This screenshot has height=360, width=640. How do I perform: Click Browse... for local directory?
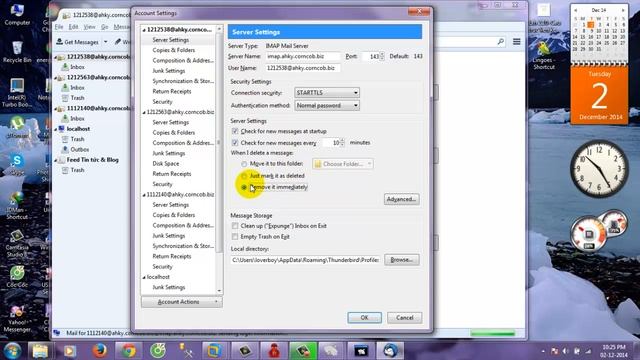point(402,260)
